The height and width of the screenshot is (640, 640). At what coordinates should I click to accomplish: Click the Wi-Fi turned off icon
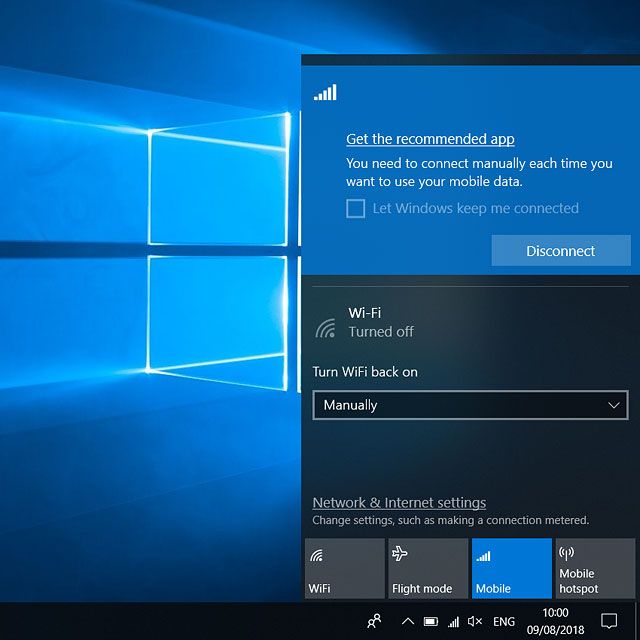[x=325, y=328]
